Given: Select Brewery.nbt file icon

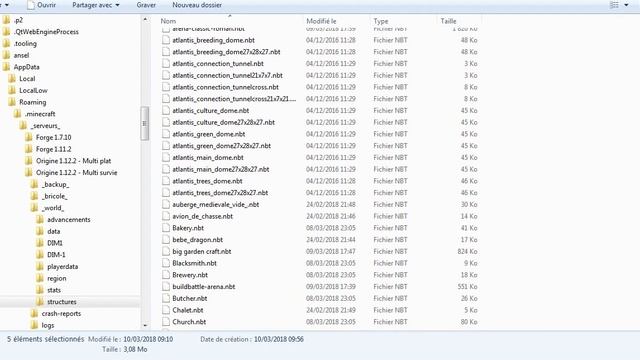Looking at the screenshot, I should pos(165,275).
